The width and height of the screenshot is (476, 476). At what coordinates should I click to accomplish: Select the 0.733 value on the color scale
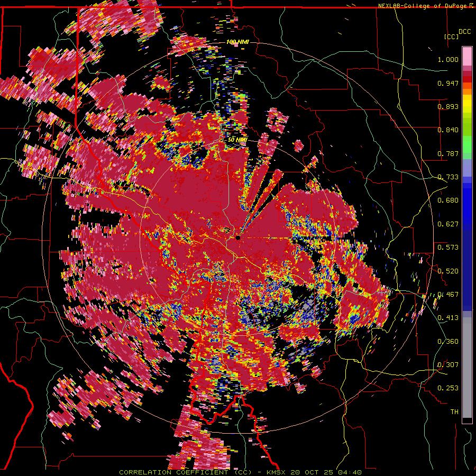448,177
